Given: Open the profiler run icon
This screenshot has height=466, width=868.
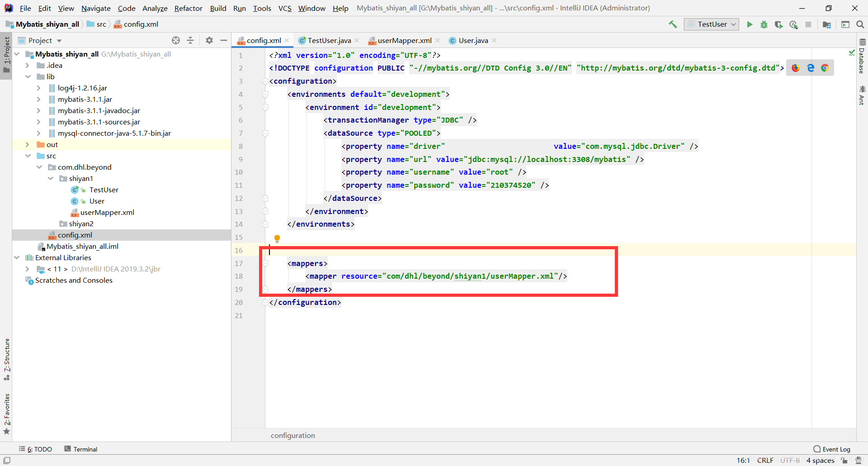Looking at the screenshot, I should pyautogui.click(x=793, y=24).
